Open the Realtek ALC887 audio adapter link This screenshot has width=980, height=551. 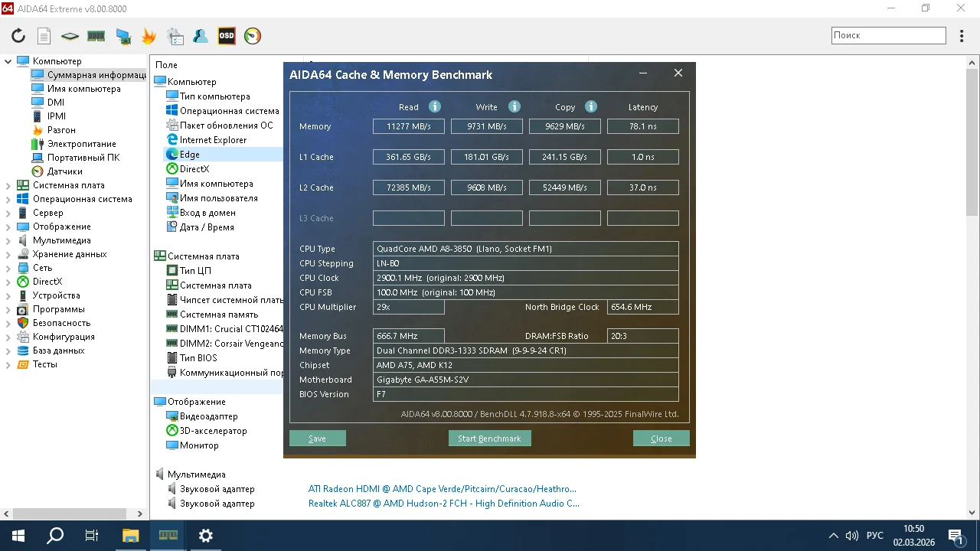click(x=443, y=504)
